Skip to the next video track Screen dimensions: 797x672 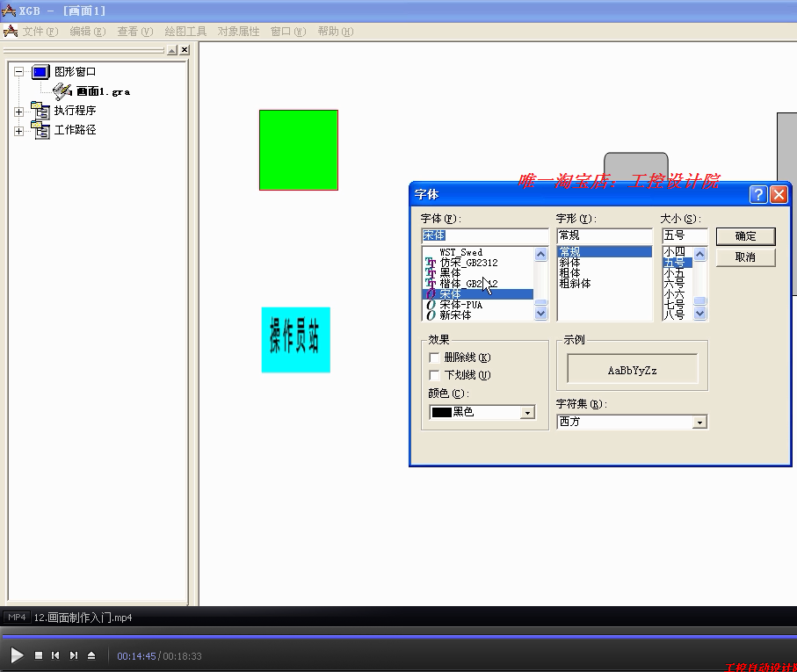[74, 655]
